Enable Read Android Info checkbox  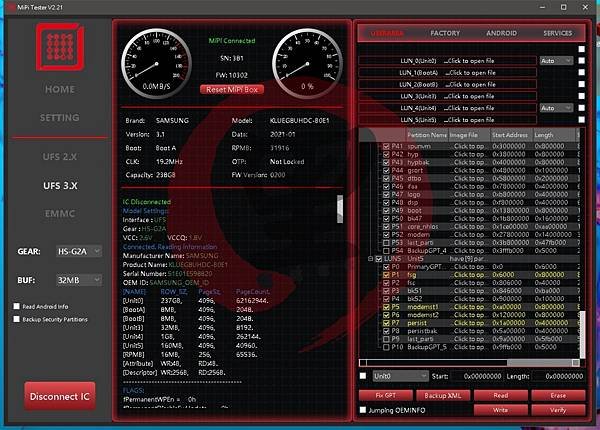[x=16, y=306]
